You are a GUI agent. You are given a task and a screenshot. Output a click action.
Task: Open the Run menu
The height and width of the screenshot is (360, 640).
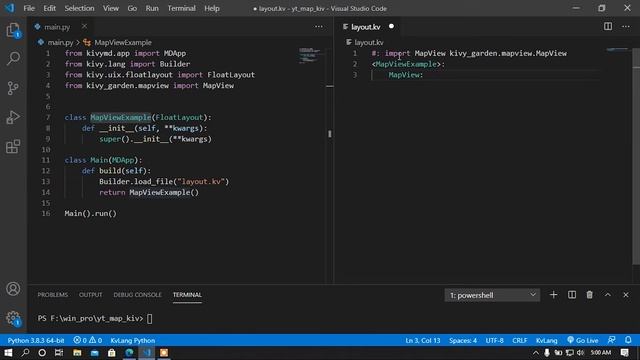click(x=152, y=8)
